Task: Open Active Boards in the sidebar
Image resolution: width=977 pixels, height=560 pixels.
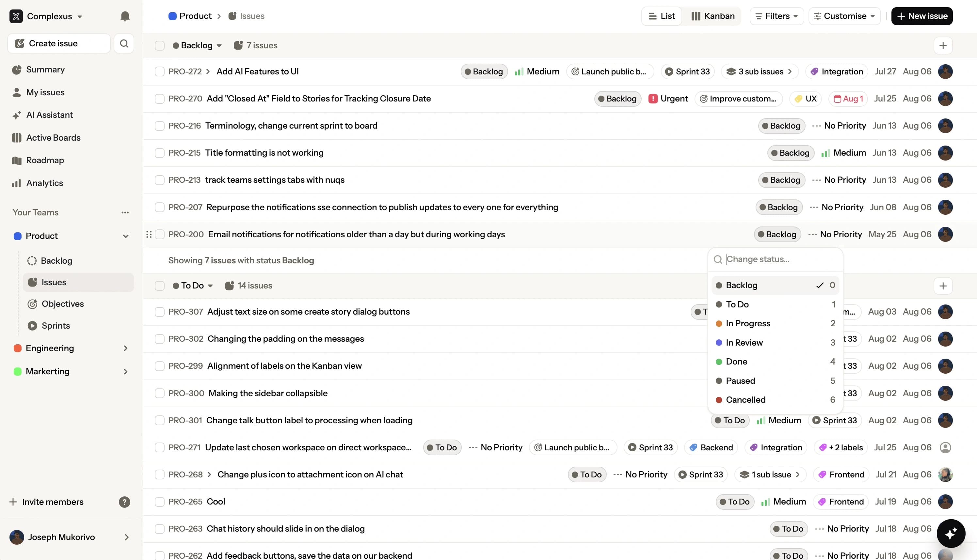Action: pyautogui.click(x=53, y=137)
